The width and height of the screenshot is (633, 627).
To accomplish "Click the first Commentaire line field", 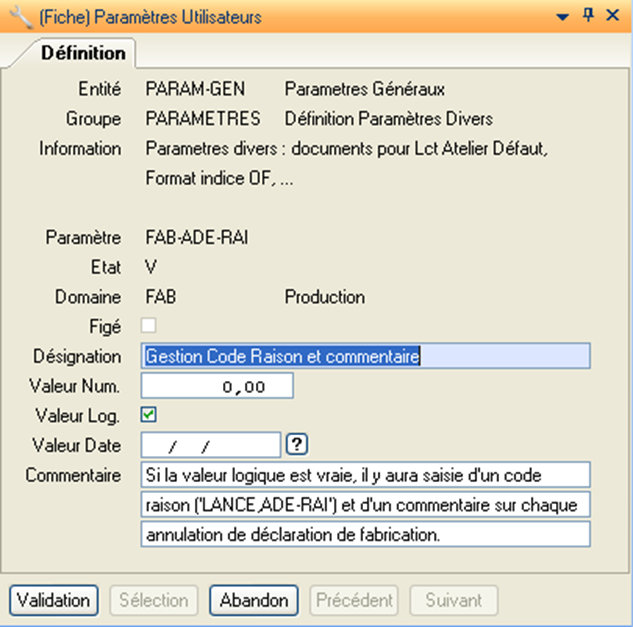I will click(x=366, y=474).
